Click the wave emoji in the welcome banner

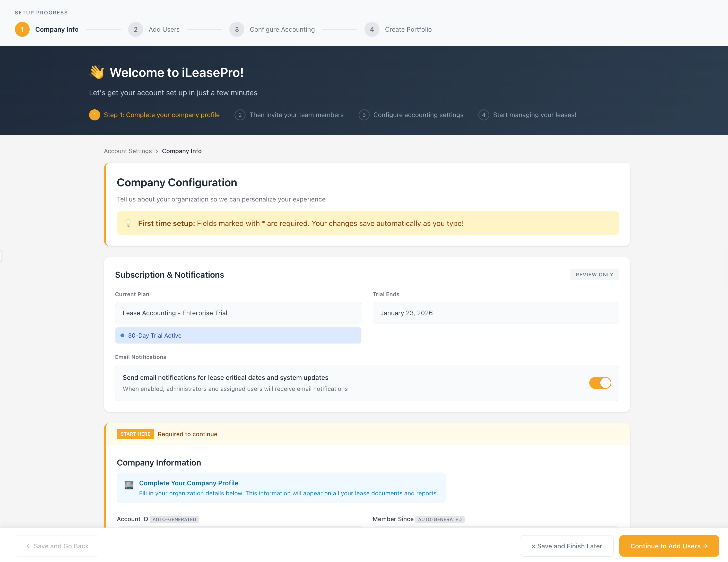97,72
